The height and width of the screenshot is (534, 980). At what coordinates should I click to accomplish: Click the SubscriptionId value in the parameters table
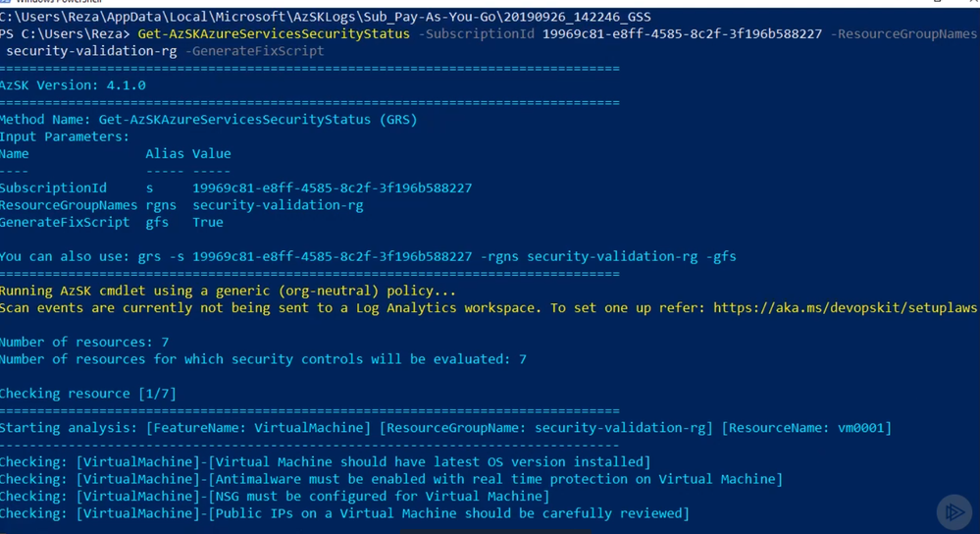point(332,187)
